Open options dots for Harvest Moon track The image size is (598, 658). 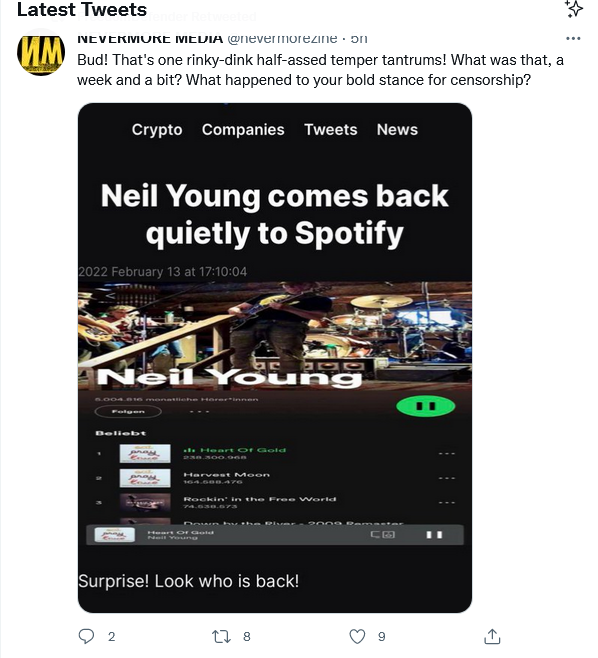[x=447, y=478]
